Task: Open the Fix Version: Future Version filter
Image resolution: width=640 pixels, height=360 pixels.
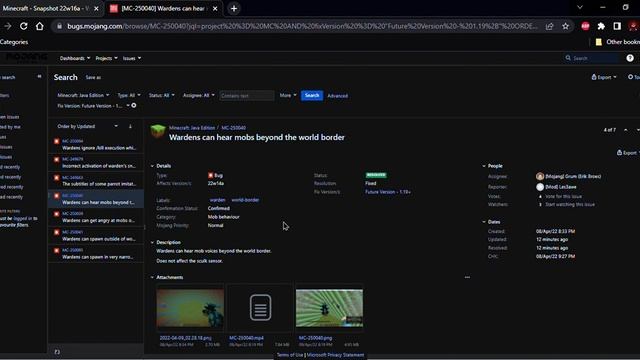Action: click(x=93, y=106)
